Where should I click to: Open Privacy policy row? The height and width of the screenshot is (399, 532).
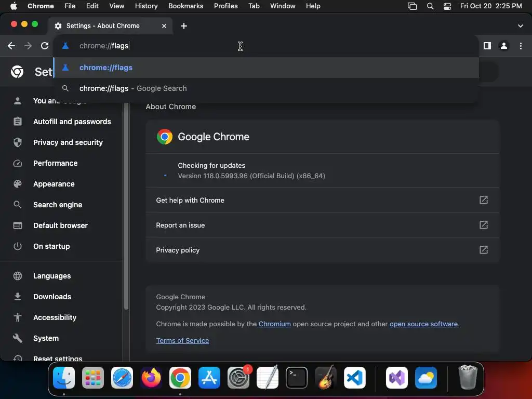[322, 250]
